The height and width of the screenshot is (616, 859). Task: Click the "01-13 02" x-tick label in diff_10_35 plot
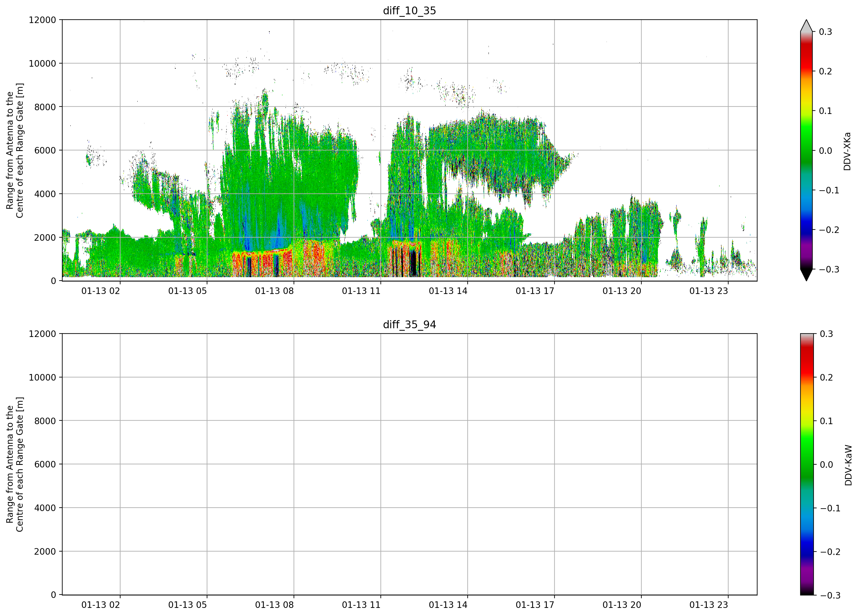pyautogui.click(x=101, y=291)
